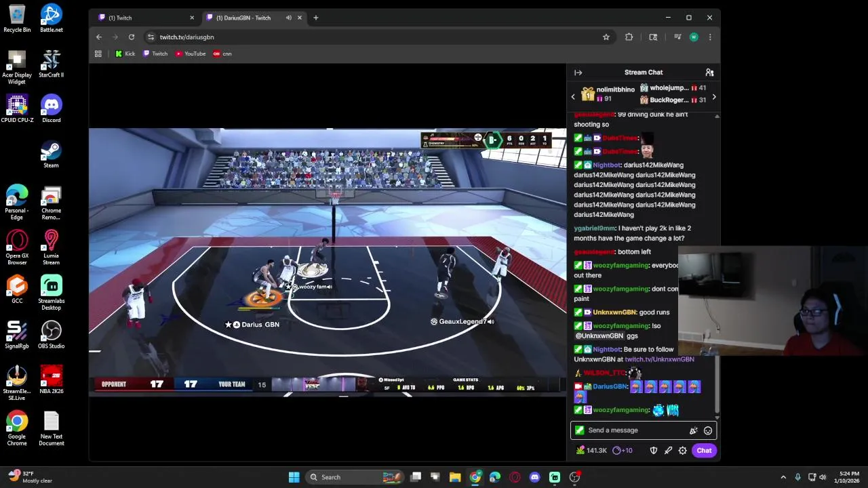Open the Twitch bookmark
The width and height of the screenshot is (868, 488).
coord(155,54)
